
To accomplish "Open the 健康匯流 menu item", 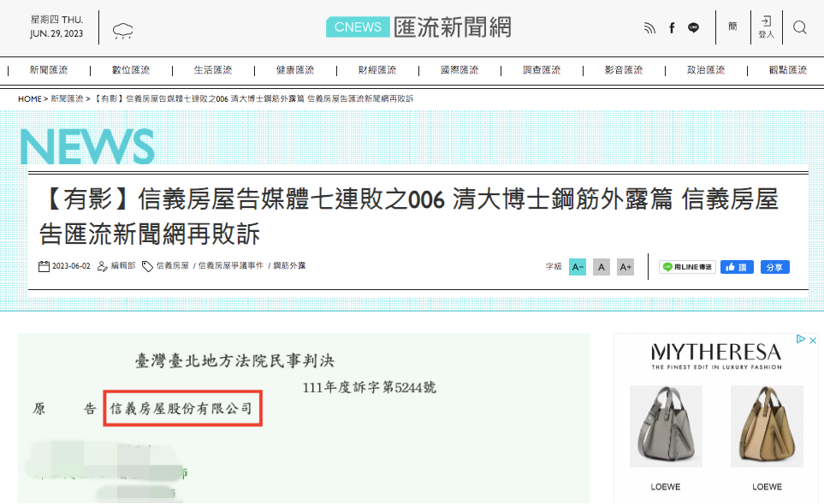I will click(x=295, y=70).
